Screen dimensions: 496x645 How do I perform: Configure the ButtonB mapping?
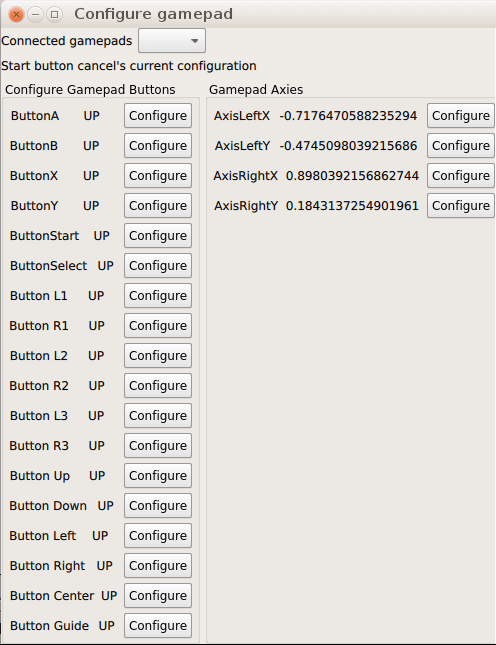click(x=158, y=146)
